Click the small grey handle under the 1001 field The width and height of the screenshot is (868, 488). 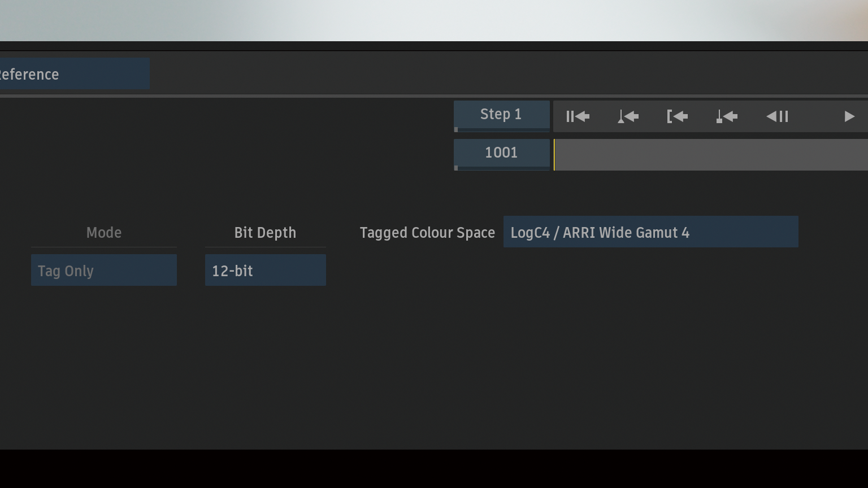tap(456, 168)
